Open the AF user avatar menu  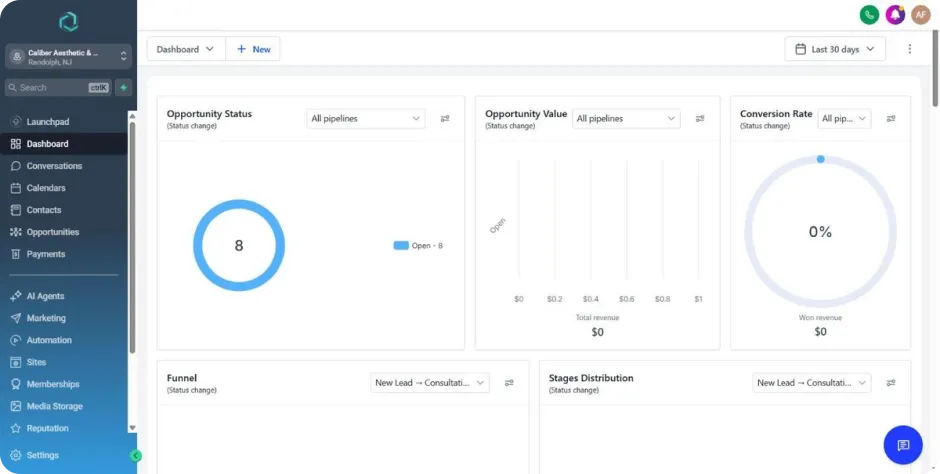(921, 15)
